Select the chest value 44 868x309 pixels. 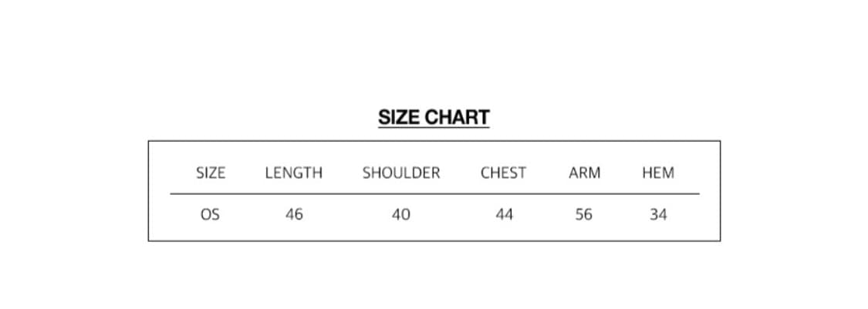pyautogui.click(x=504, y=215)
